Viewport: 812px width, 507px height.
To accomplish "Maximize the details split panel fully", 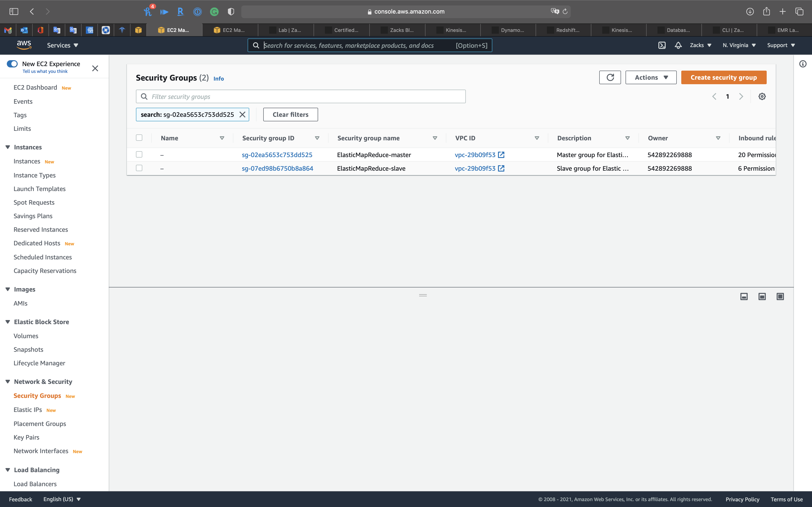I will tap(780, 297).
